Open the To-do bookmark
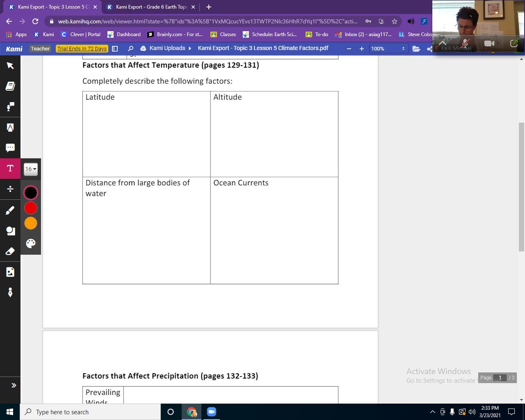This screenshot has width=525, height=420. click(317, 34)
